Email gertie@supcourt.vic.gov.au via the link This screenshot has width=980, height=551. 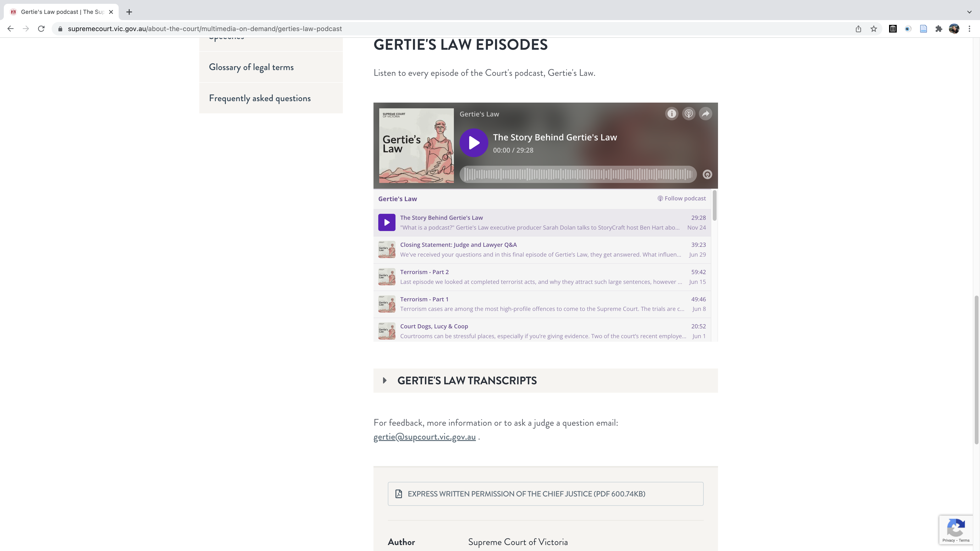coord(424,436)
